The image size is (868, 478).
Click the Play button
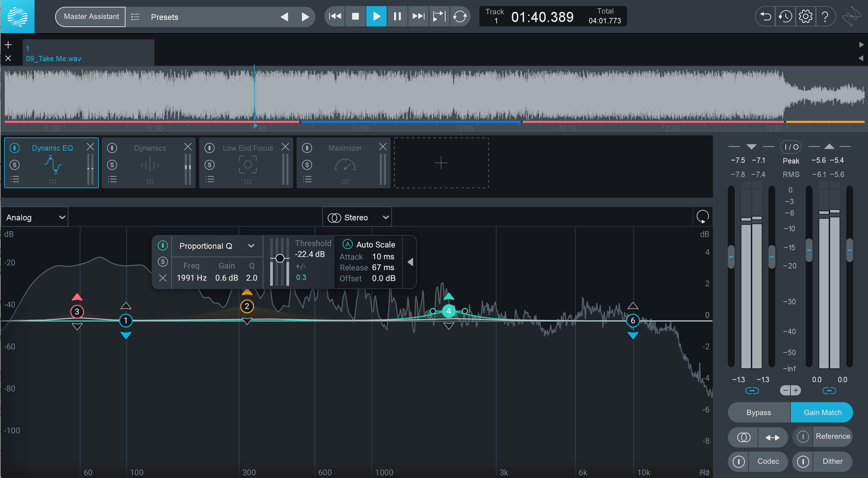tap(376, 16)
